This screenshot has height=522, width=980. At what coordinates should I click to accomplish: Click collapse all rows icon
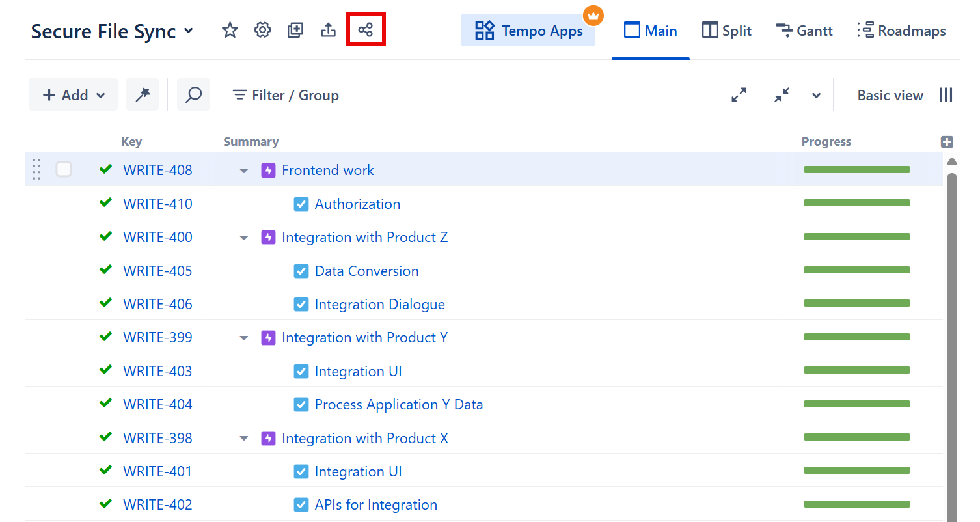click(782, 95)
